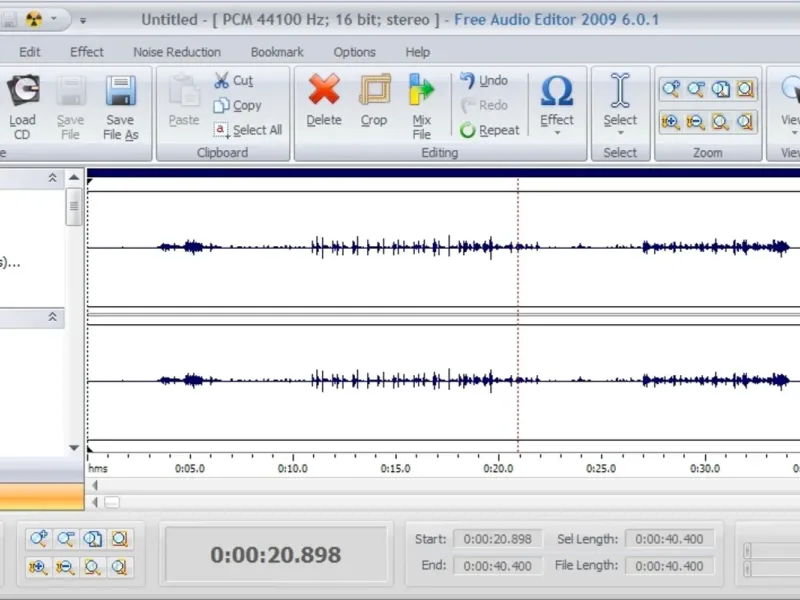Image resolution: width=800 pixels, height=600 pixels.
Task: Click the sidebar vertical scrollbar thumb
Action: (74, 207)
